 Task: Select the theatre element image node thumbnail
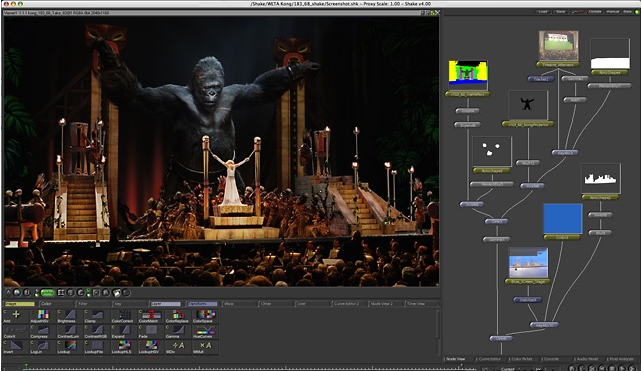pyautogui.click(x=558, y=46)
